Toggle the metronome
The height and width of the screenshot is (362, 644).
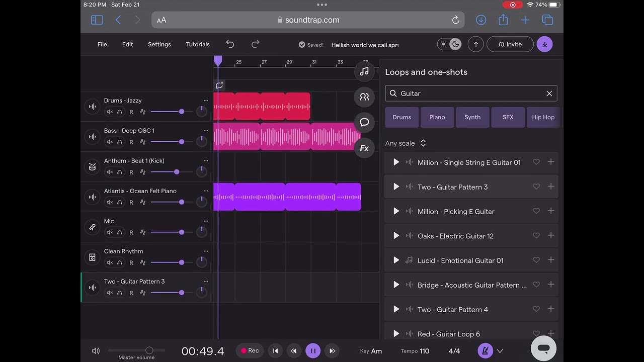[x=485, y=351]
